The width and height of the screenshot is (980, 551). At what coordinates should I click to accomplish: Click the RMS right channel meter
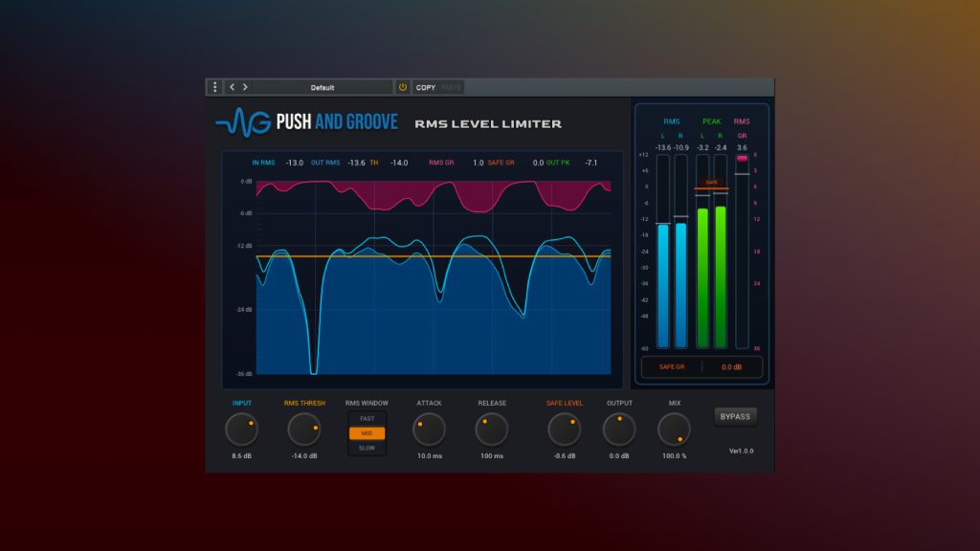(x=680, y=252)
